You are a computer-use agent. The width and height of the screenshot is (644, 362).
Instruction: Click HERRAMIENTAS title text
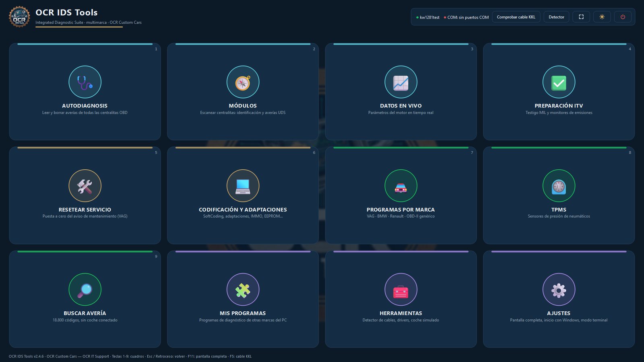(x=401, y=313)
